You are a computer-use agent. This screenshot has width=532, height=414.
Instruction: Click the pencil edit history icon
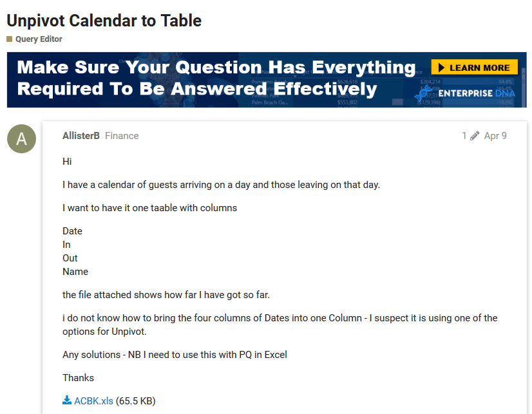pos(475,136)
